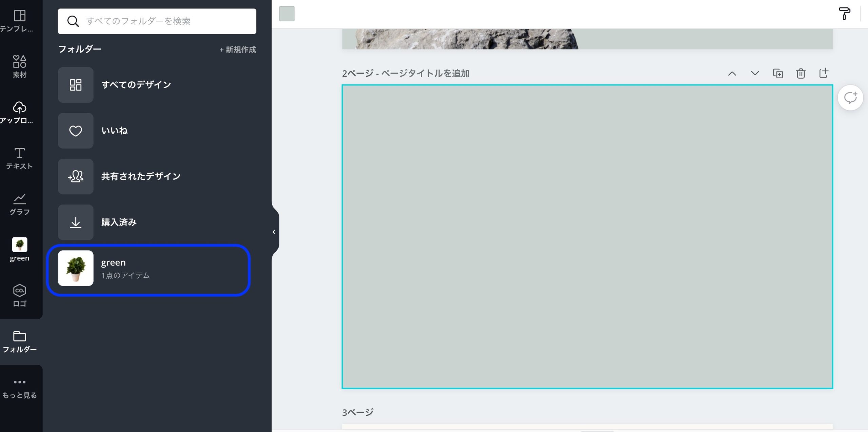Click the background color swatch in the toolbar
The image size is (868, 432).
[287, 14]
